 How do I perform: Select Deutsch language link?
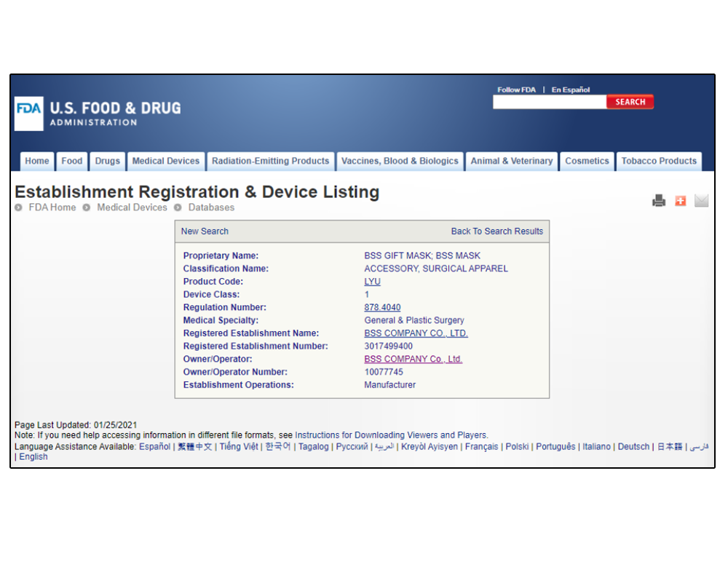[x=634, y=446]
